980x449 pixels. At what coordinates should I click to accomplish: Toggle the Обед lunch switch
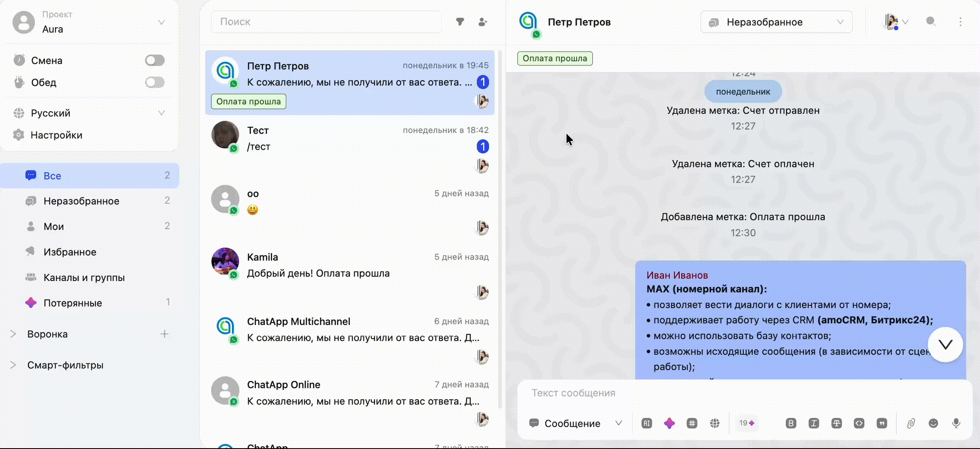click(x=155, y=82)
